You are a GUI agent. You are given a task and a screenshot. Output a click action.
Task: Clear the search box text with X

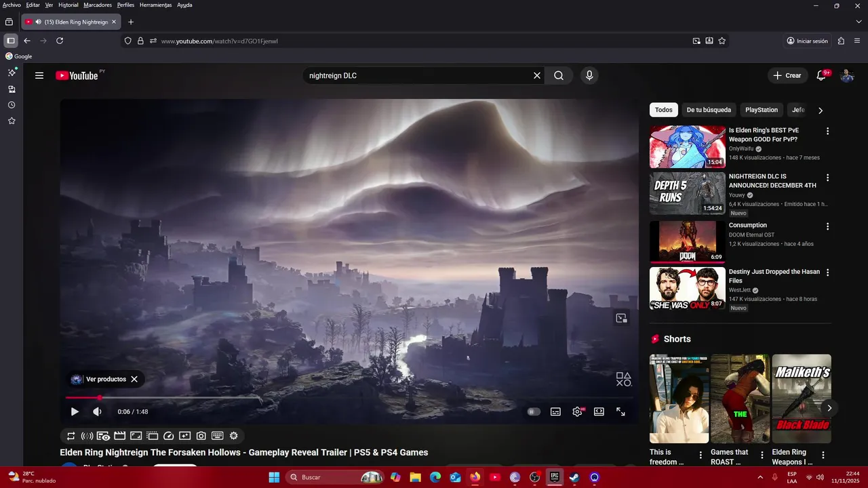(537, 76)
